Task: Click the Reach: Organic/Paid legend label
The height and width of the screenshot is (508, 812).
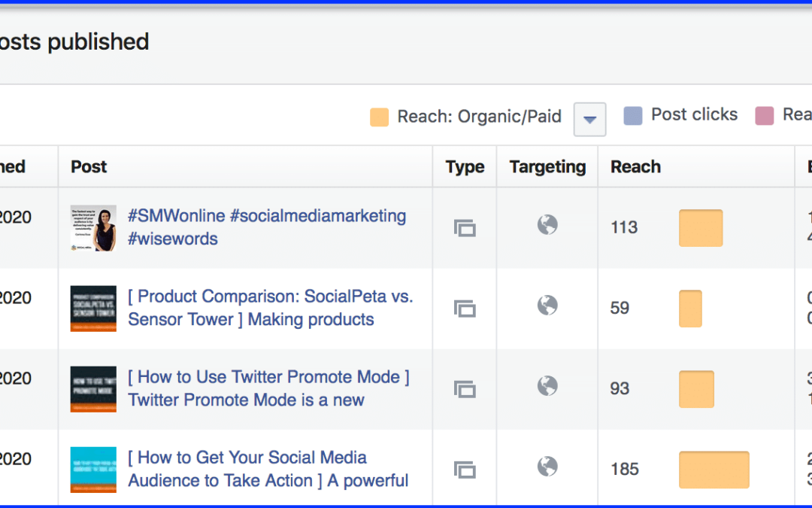Action: click(479, 117)
